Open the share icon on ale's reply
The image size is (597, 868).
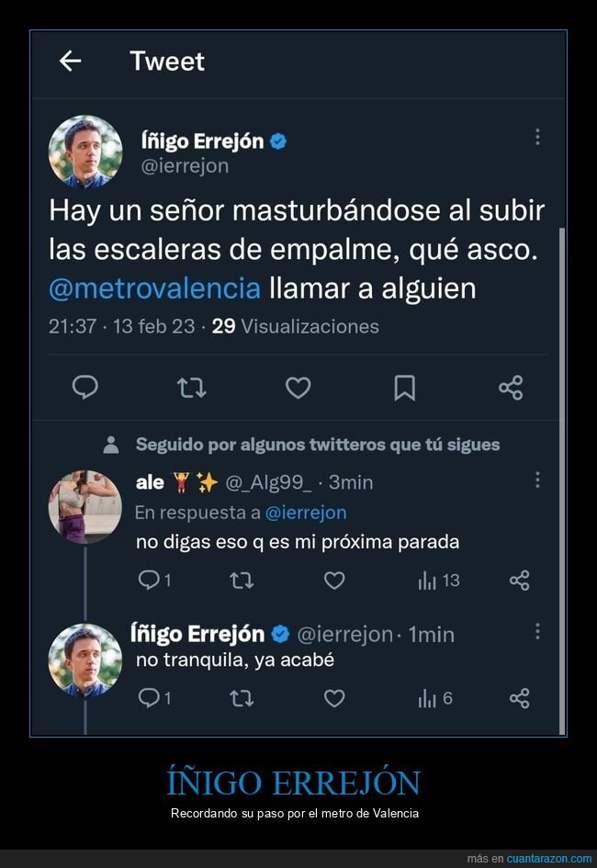[518, 580]
